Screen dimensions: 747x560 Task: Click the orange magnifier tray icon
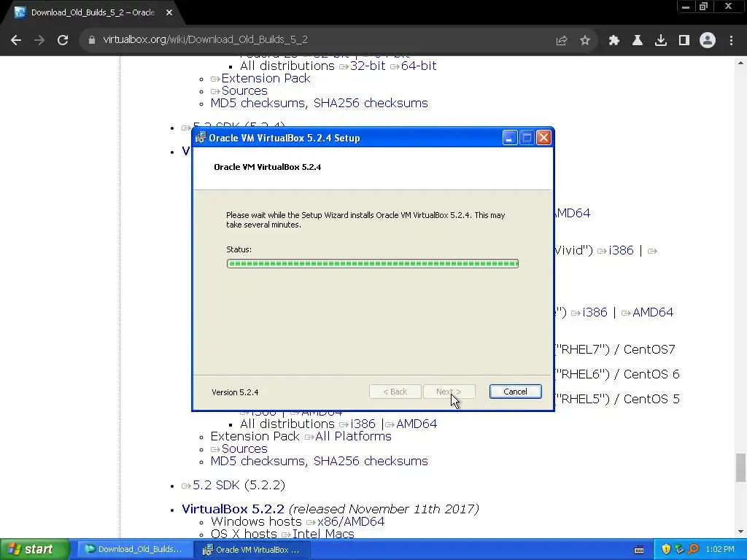pos(693,549)
